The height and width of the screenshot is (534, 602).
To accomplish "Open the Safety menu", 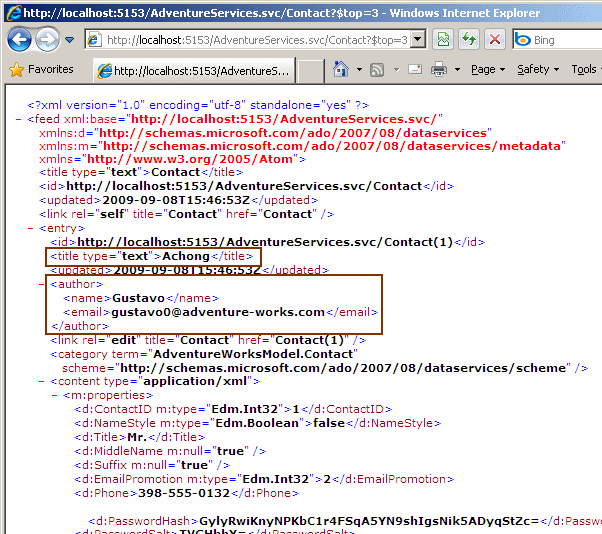I will tap(537, 70).
